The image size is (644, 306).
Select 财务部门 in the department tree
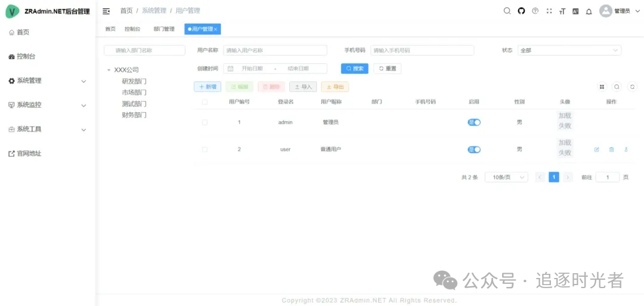pyautogui.click(x=134, y=115)
